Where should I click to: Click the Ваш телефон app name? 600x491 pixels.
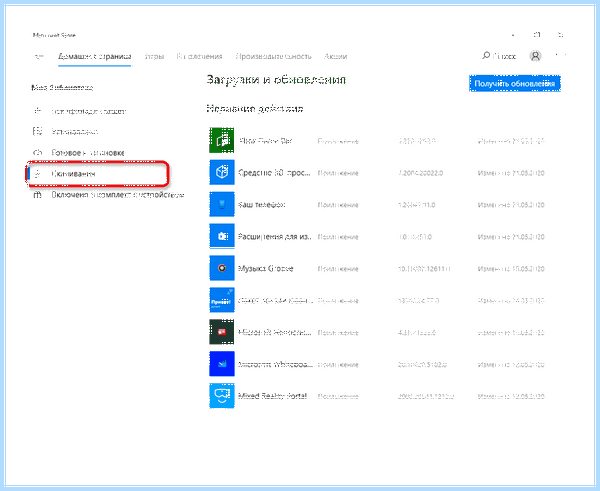point(262,205)
